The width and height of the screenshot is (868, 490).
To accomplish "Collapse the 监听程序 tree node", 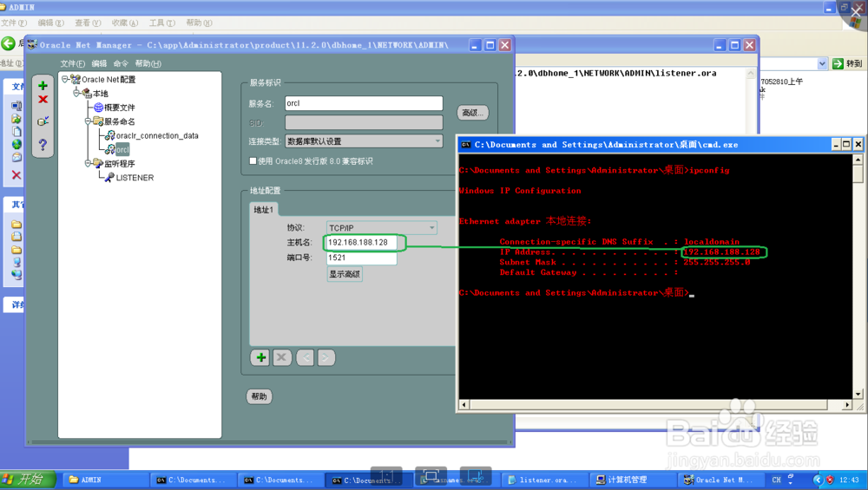I will pyautogui.click(x=88, y=163).
